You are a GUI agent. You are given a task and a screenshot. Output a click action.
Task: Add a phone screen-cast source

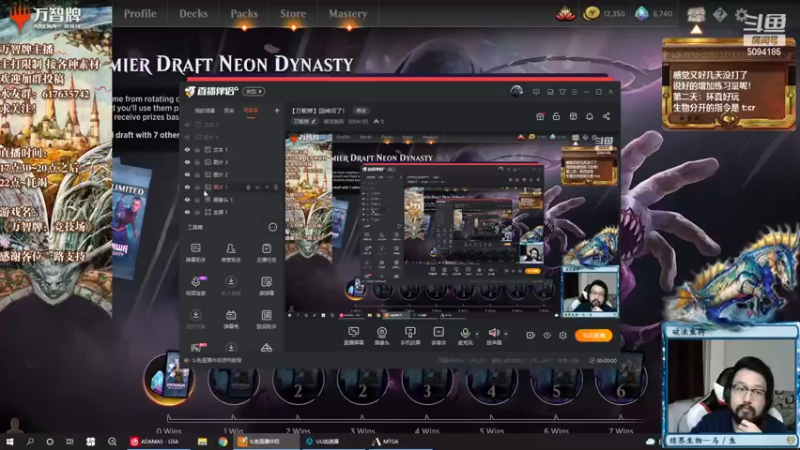(410, 336)
